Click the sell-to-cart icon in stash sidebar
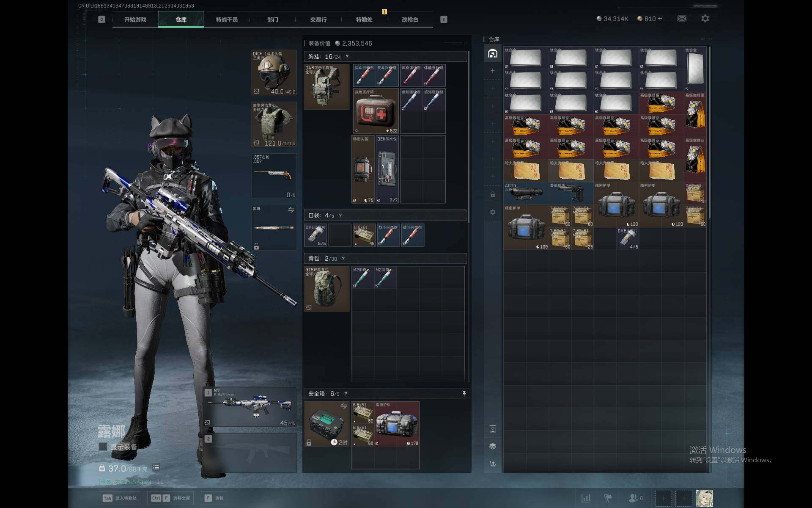This screenshot has height=508, width=812. (493, 464)
